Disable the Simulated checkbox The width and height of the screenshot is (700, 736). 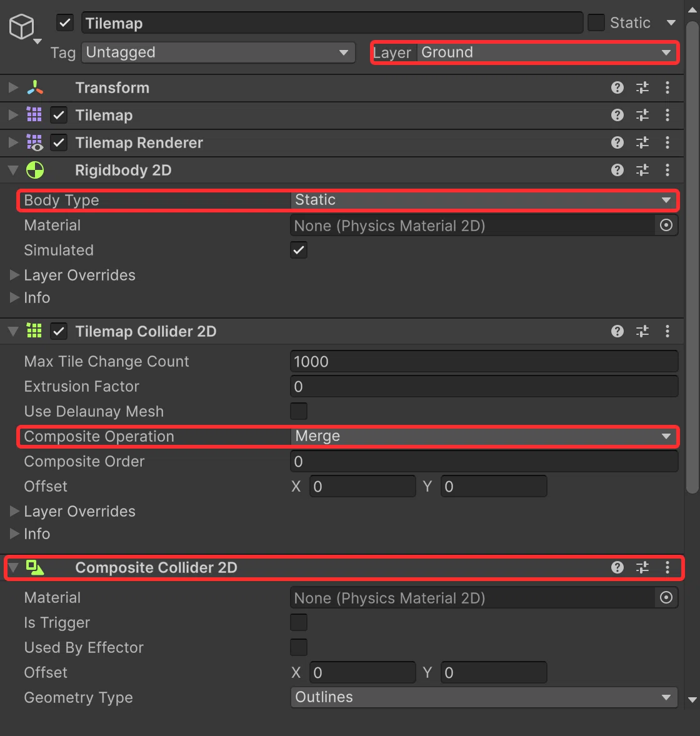(299, 250)
